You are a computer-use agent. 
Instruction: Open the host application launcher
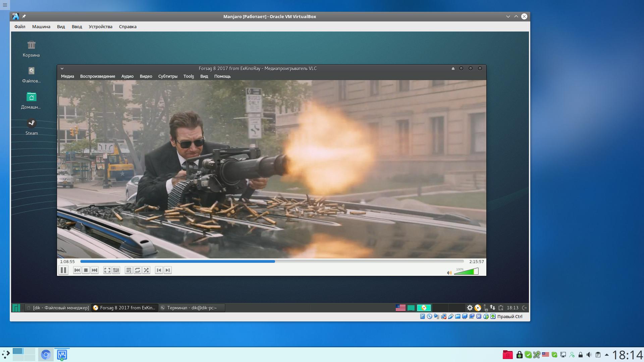click(x=6, y=354)
